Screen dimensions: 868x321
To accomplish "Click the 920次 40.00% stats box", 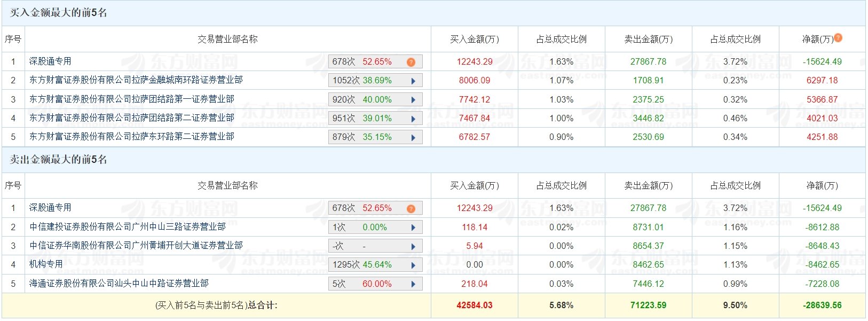I will pyautogui.click(x=375, y=100).
